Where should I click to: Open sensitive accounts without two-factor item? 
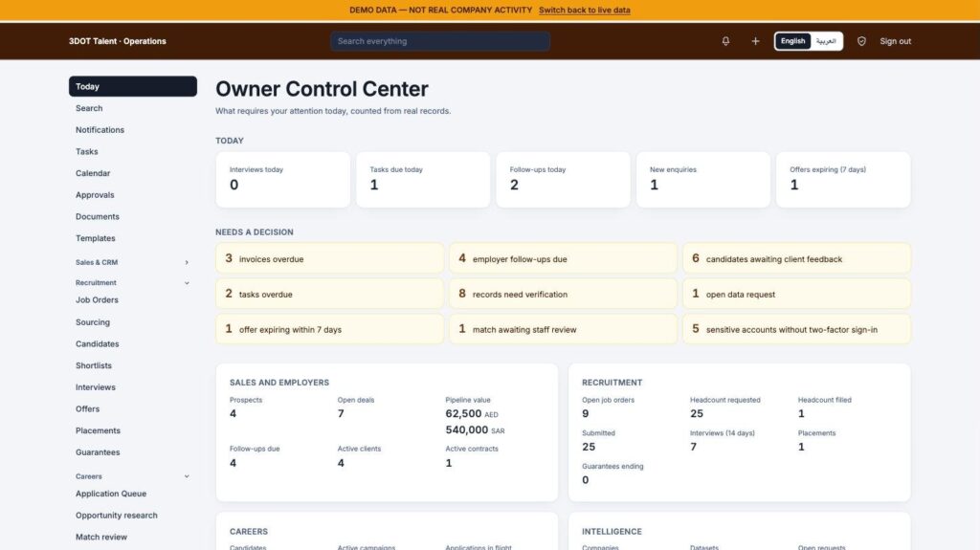coord(797,329)
